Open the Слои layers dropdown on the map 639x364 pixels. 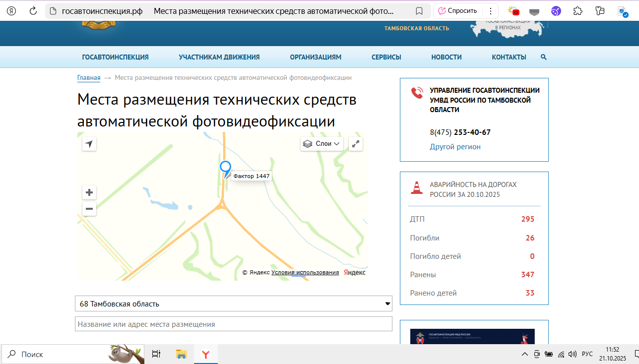[x=322, y=144]
